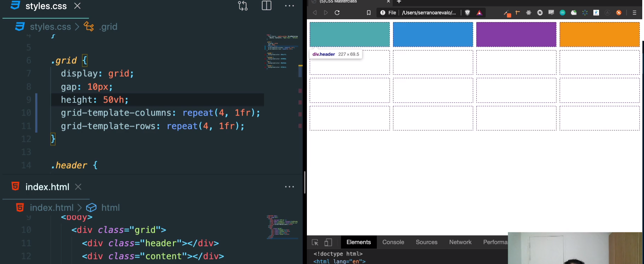Click the teal header grid cell
Screen dimensions: 644x264
tap(350, 34)
